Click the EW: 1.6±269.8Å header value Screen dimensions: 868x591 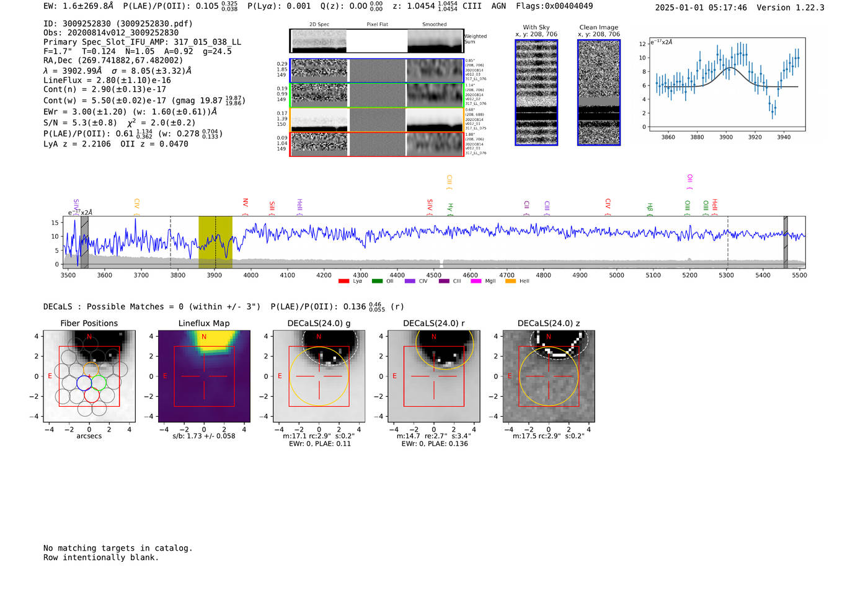coord(79,6)
